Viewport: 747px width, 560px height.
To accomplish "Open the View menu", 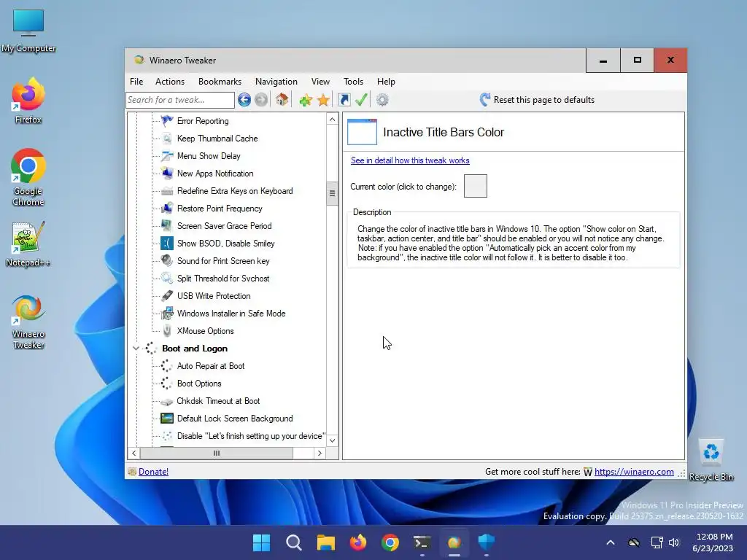I will pos(320,82).
